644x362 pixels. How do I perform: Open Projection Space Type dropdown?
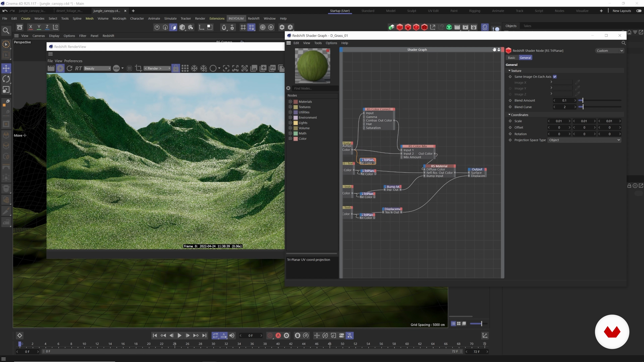pos(584,140)
